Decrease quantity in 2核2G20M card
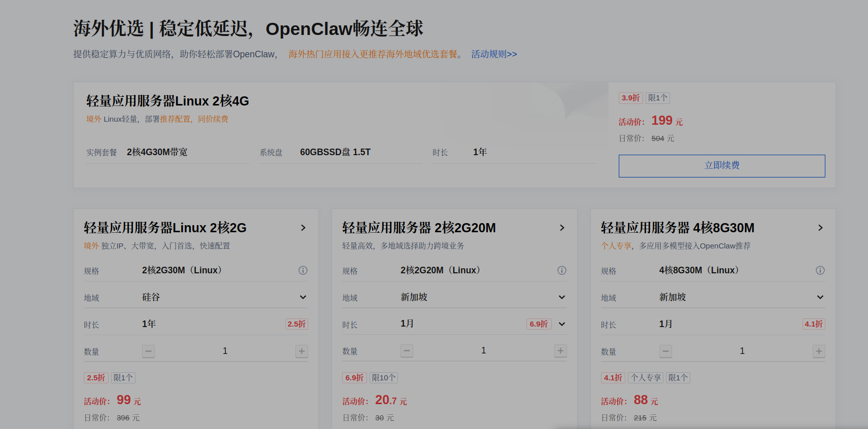868x429 pixels. coord(407,350)
